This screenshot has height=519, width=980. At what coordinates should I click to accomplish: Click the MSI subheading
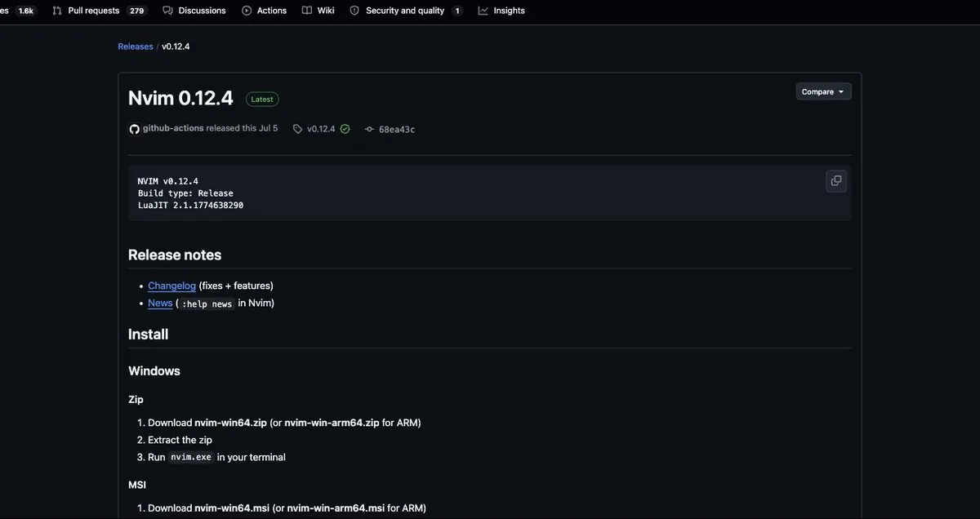(137, 485)
